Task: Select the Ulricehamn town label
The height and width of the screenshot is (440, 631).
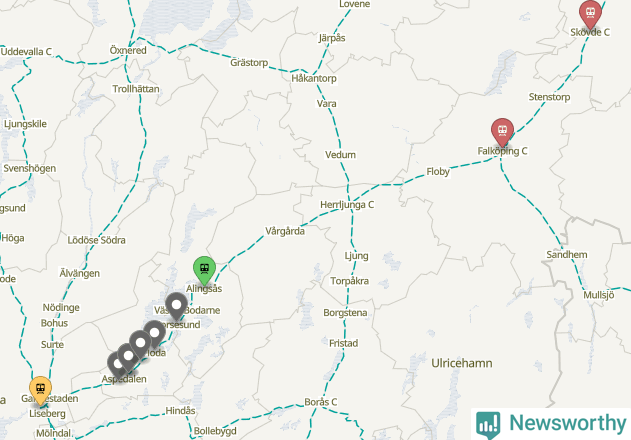Action: (x=462, y=363)
